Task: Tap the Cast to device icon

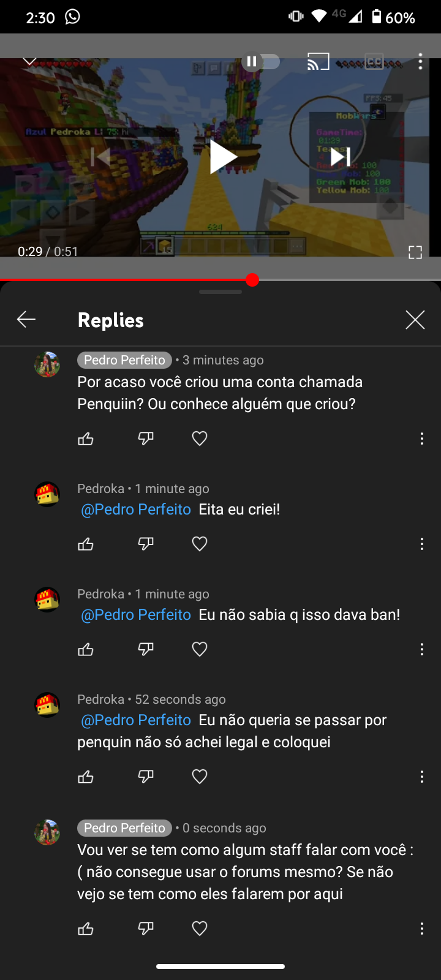Action: point(318,61)
